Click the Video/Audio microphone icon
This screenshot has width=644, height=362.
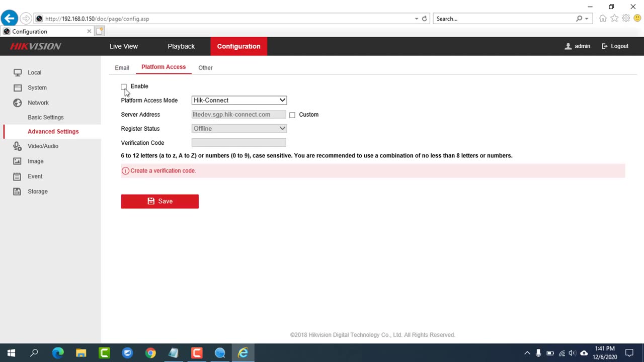coord(18,146)
